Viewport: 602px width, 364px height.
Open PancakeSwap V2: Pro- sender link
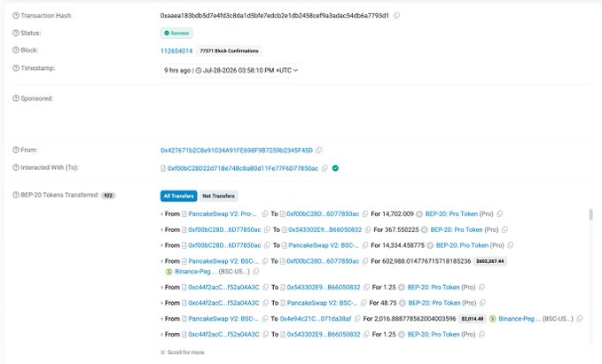pyautogui.click(x=223, y=214)
